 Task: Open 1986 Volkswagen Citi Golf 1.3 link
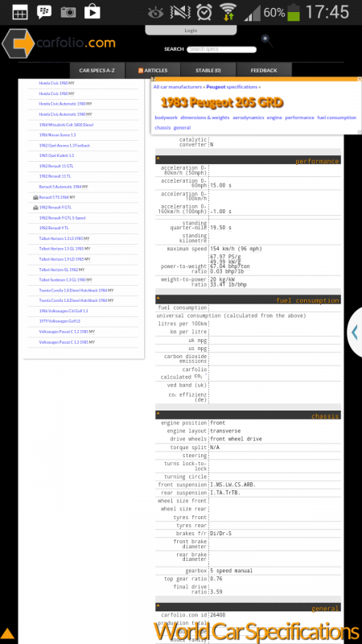coord(64,311)
